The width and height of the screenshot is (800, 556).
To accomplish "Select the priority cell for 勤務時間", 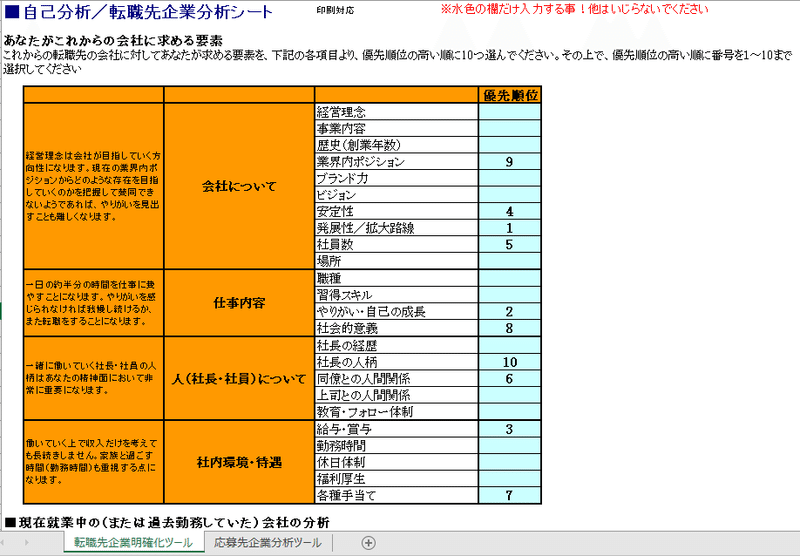I will pyautogui.click(x=510, y=445).
